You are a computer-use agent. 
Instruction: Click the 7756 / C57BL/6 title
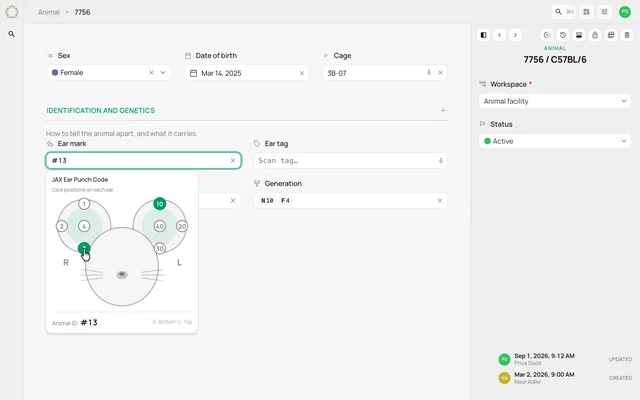coord(555,60)
